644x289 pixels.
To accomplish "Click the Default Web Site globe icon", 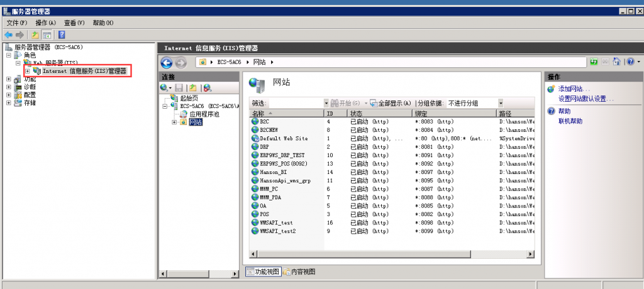I will coord(255,138).
